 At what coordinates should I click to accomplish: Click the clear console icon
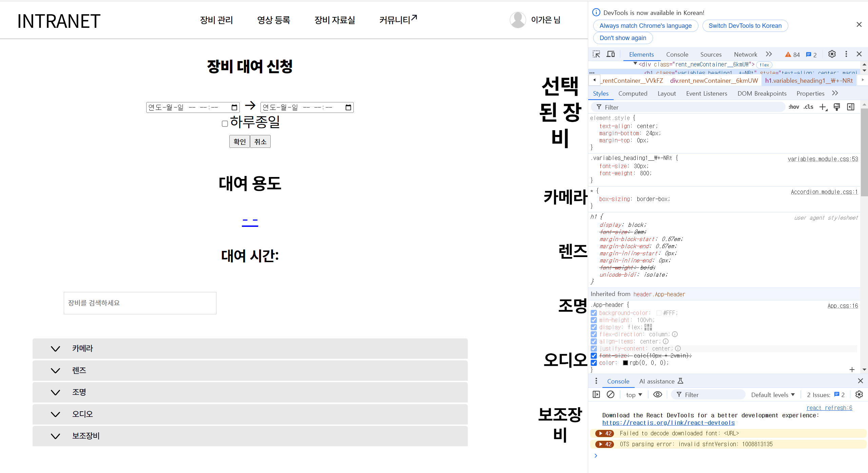(611, 394)
